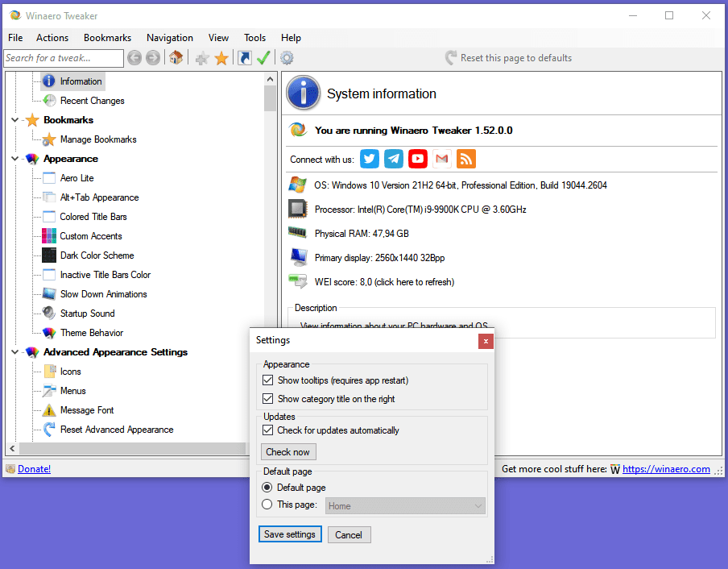This screenshot has height=569, width=728.
Task: Open the https://winaero.com link
Action: (x=666, y=469)
